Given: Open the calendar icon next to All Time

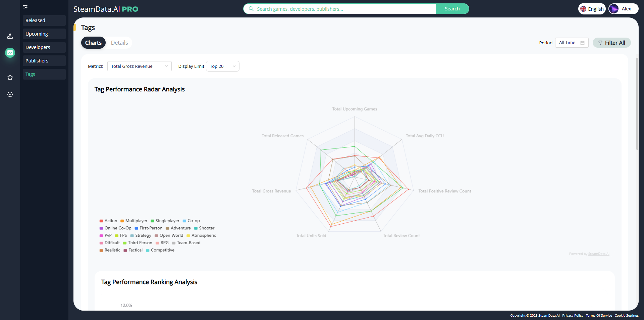Looking at the screenshot, I should 582,43.
